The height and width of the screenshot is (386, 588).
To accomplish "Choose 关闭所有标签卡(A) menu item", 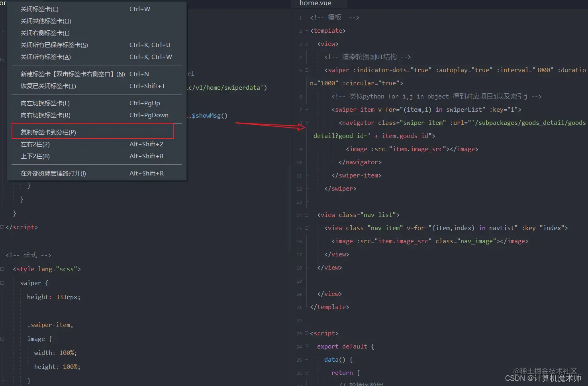I will click(96, 57).
